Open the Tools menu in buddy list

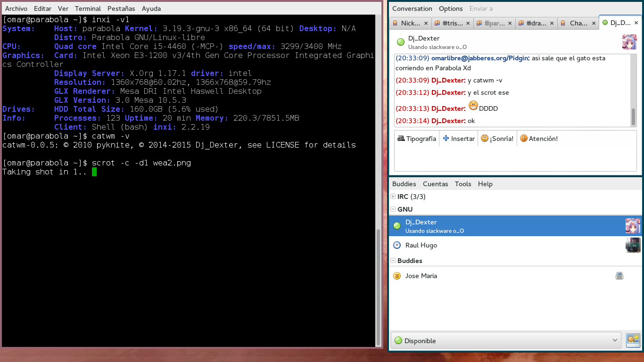[x=463, y=184]
